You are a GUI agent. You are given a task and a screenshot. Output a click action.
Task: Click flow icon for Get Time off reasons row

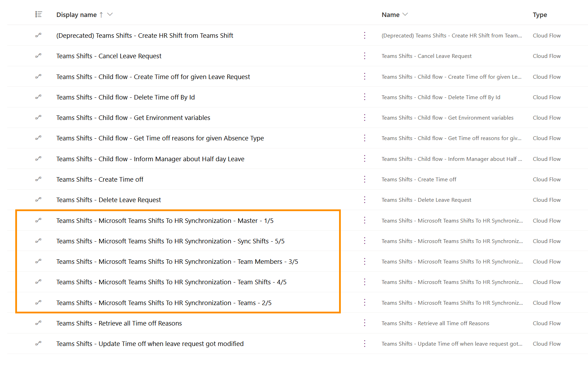pyautogui.click(x=38, y=138)
